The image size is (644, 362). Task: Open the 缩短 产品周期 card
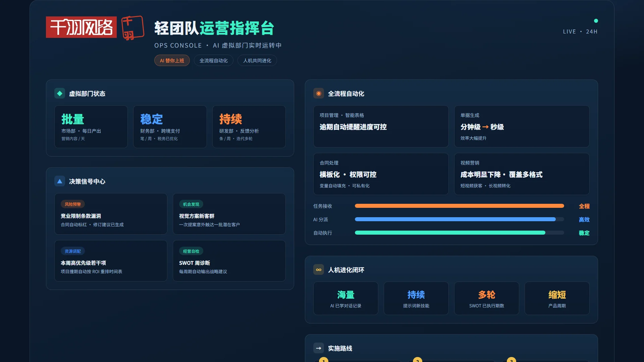pos(557,298)
